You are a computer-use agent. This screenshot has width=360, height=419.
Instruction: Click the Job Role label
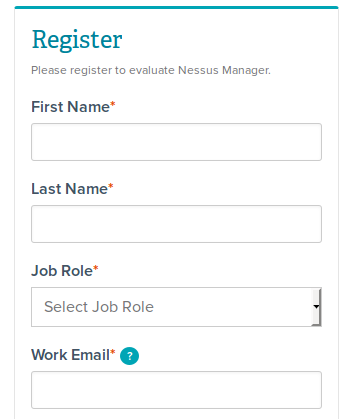click(x=62, y=271)
